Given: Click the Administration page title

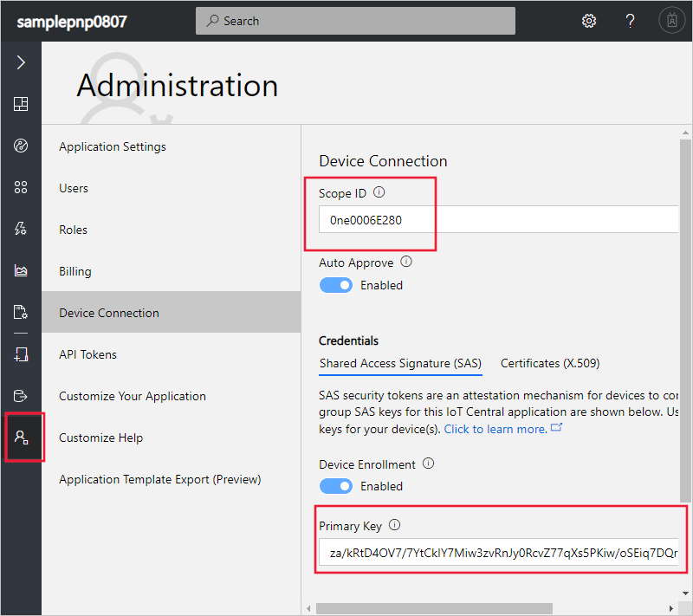Looking at the screenshot, I should 178,85.
